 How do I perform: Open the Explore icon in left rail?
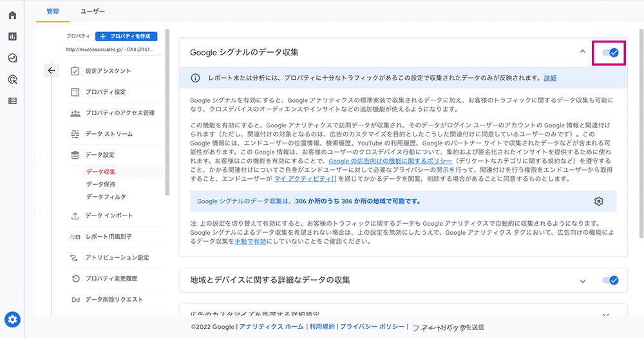click(x=12, y=58)
